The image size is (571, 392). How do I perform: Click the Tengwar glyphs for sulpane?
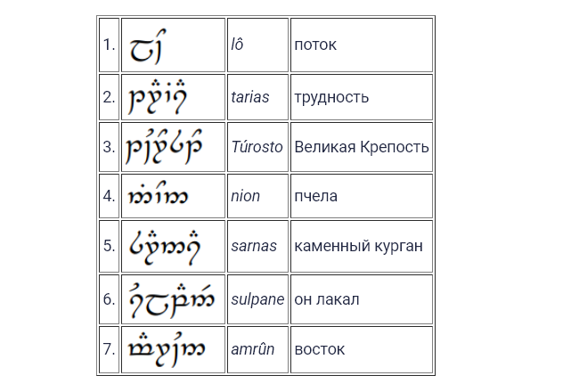tap(172, 300)
